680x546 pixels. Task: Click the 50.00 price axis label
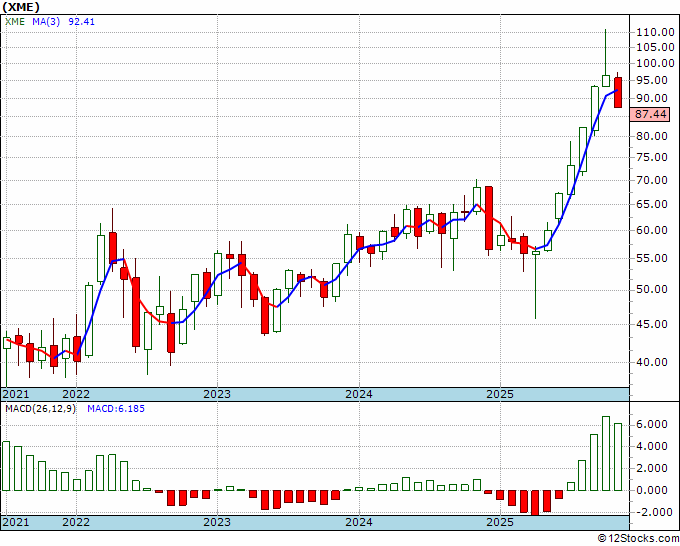pyautogui.click(x=652, y=289)
